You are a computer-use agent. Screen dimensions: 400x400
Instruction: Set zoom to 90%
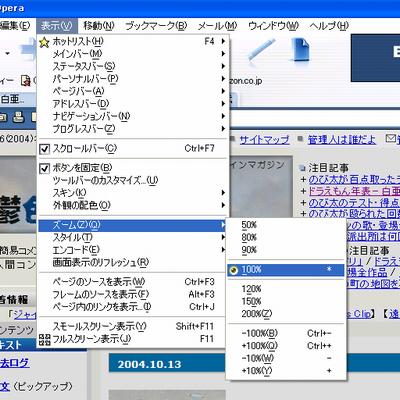coord(286,250)
